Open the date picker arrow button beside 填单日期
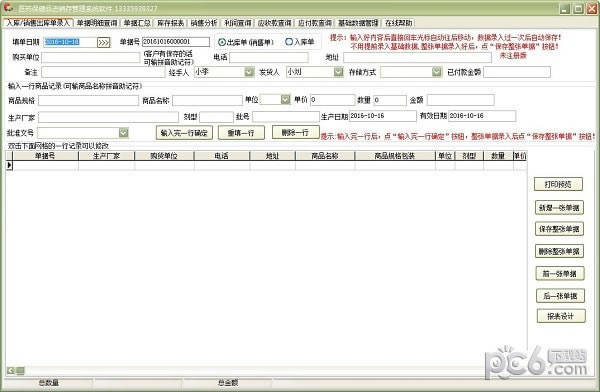This screenshot has height=392, width=600. (103, 42)
